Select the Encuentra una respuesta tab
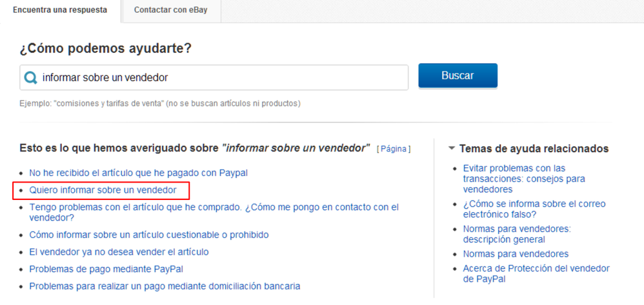Image resolution: width=644 pixels, height=305 pixels. (60, 10)
